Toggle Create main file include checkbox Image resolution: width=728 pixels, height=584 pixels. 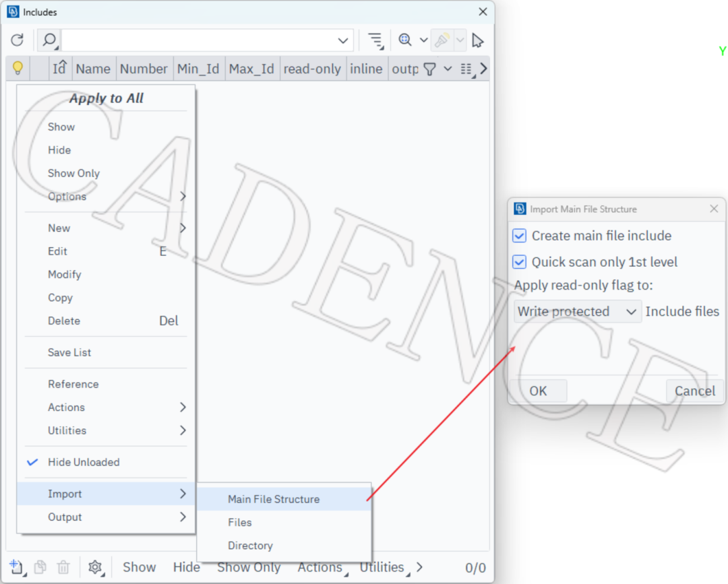point(520,236)
